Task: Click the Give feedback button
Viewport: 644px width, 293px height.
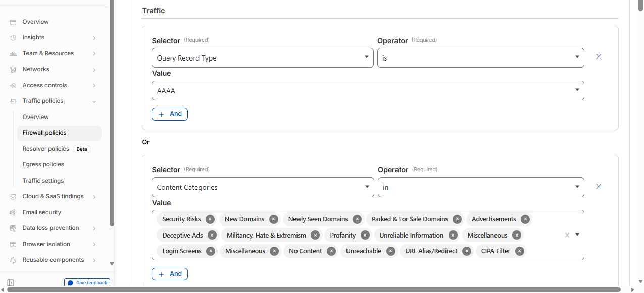Action: 87,283
